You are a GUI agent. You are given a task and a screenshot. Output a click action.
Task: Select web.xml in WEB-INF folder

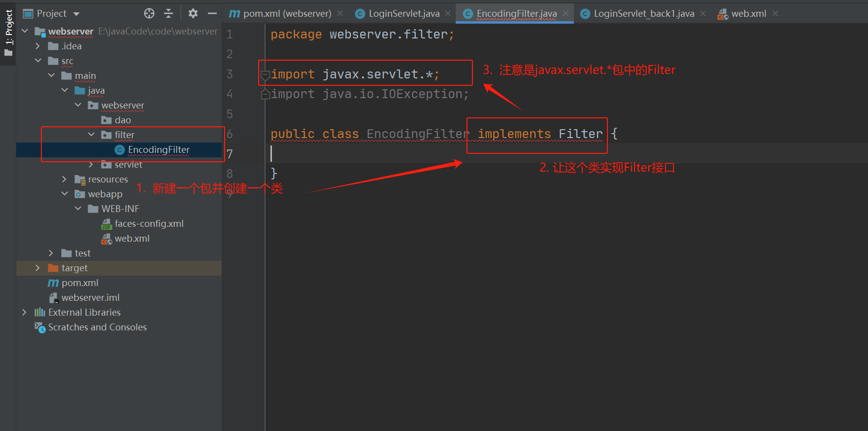(x=132, y=238)
